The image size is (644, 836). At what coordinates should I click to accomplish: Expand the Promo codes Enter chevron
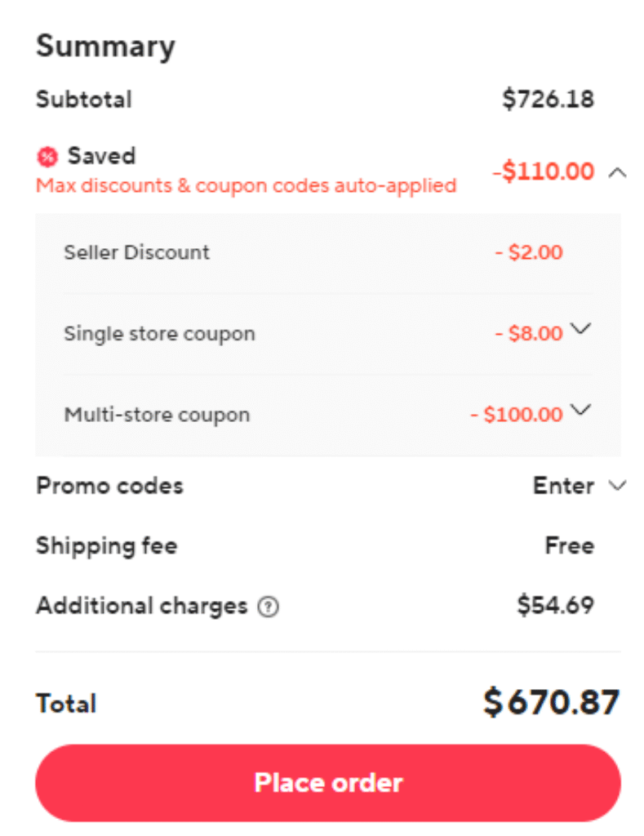point(617,486)
